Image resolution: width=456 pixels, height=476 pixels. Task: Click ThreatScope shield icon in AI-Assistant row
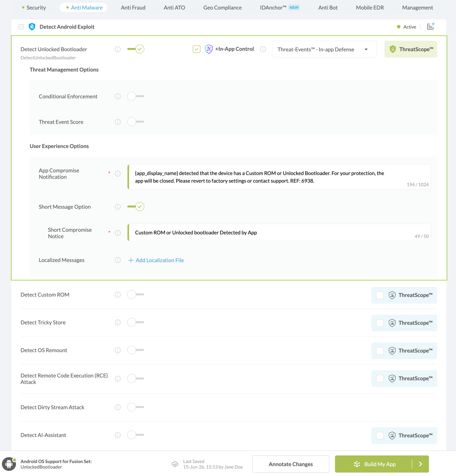click(392, 436)
